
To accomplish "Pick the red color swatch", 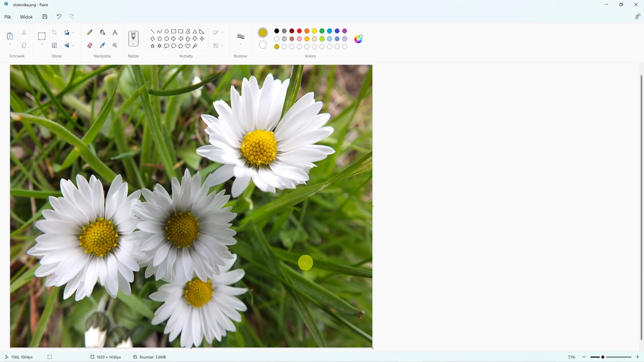I will click(x=299, y=31).
